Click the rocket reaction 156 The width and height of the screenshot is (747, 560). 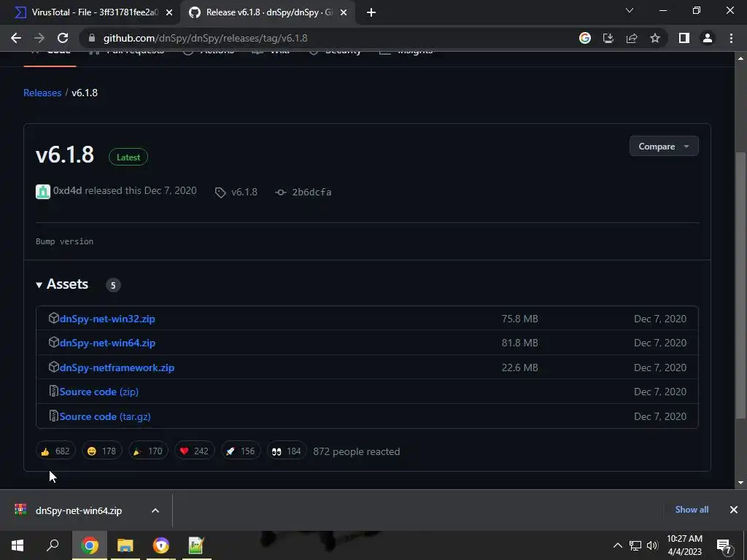click(x=241, y=451)
